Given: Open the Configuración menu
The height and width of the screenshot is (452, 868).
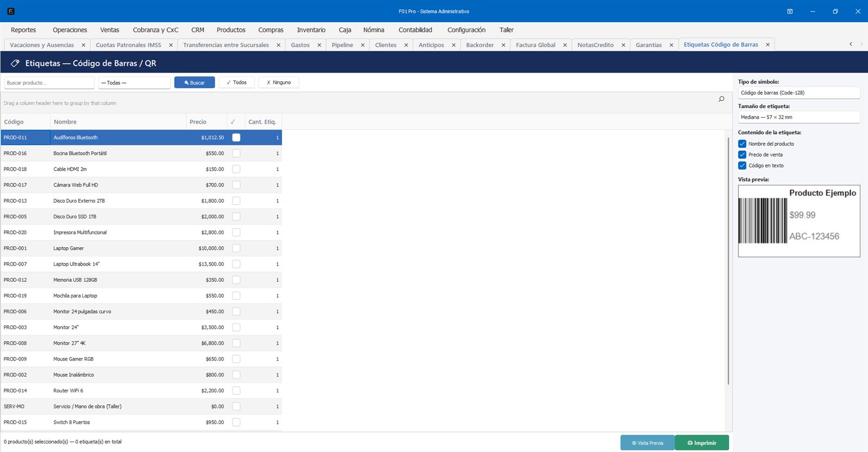Looking at the screenshot, I should coord(467,30).
